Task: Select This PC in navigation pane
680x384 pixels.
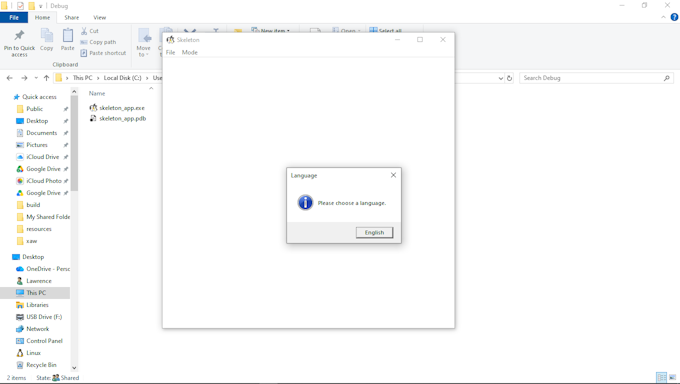Action: point(35,293)
